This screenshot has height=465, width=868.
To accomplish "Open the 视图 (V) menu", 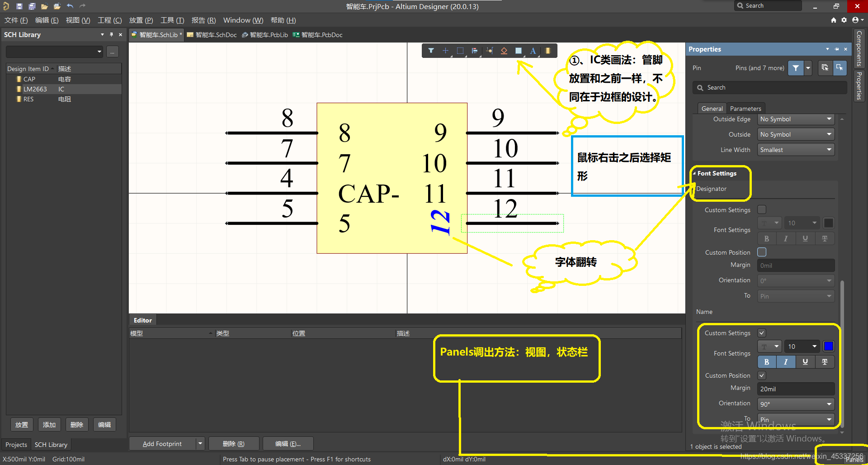I will pyautogui.click(x=78, y=20).
